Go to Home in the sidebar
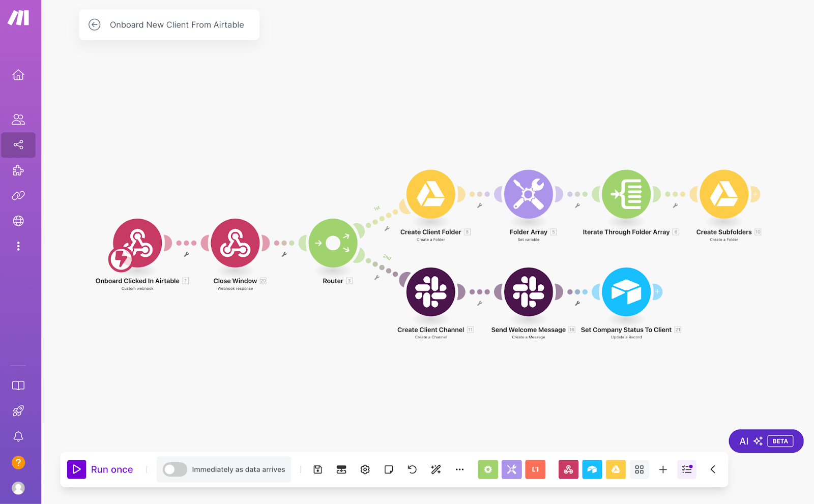 click(18, 75)
